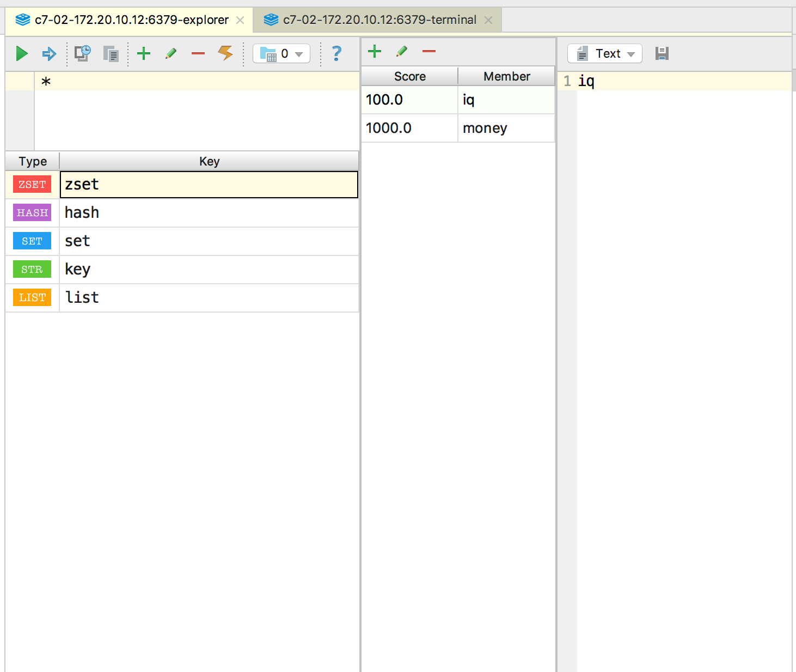Click line number 1 in the editor gutter
The image size is (796, 672).
(x=567, y=81)
